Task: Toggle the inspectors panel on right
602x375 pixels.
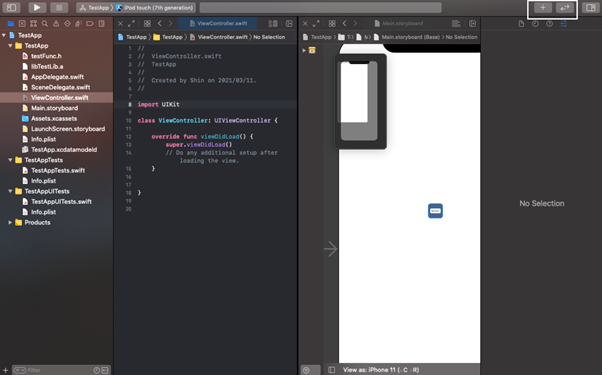Action: tap(590, 8)
